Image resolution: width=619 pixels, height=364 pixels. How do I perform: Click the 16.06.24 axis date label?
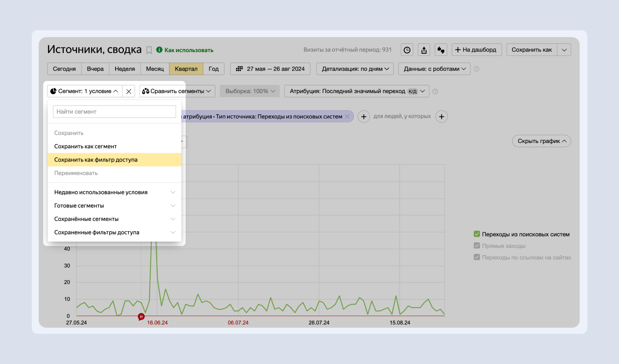[x=157, y=323]
